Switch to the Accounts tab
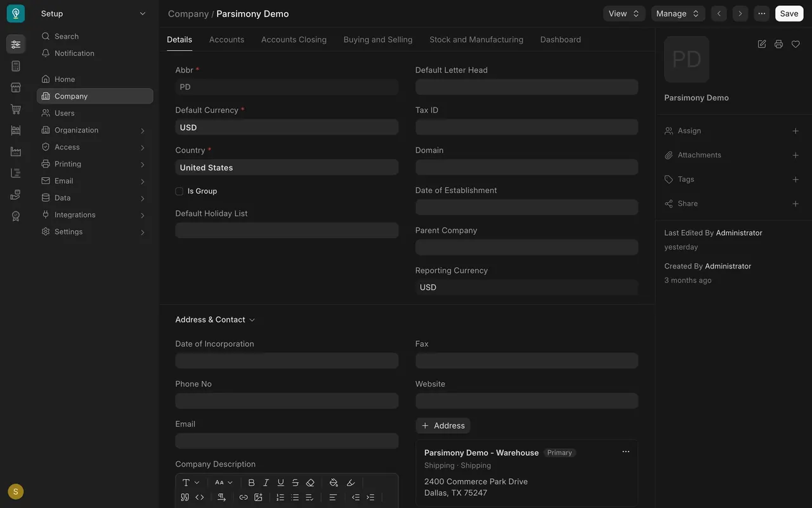 [x=226, y=39]
